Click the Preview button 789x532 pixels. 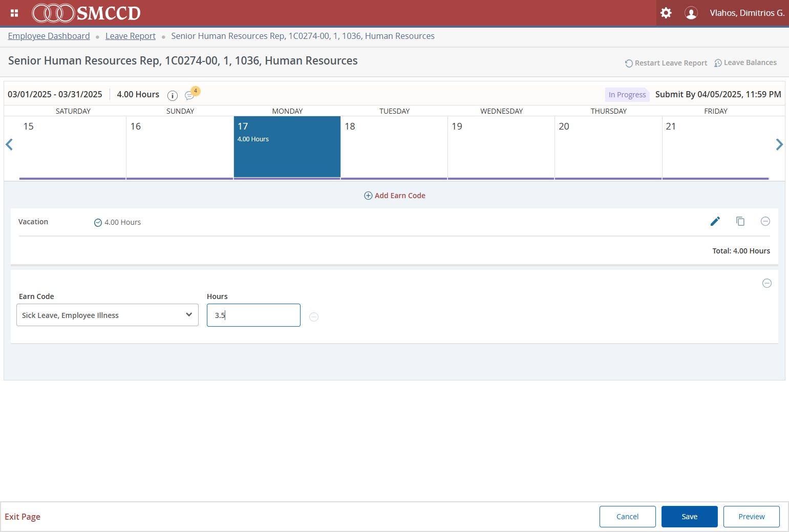pyautogui.click(x=752, y=517)
